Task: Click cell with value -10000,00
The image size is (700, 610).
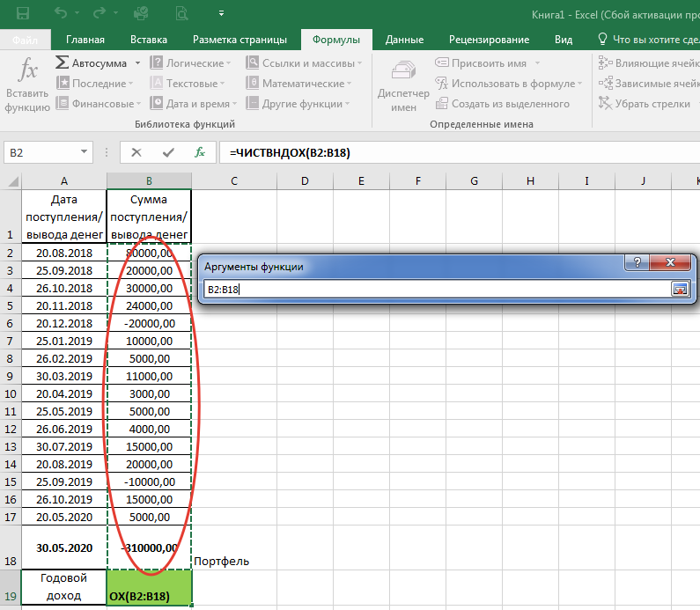Action: 149,482
